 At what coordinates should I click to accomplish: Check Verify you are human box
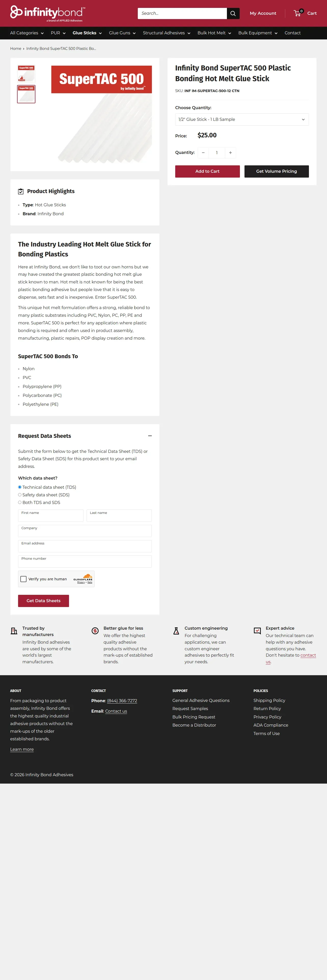click(x=23, y=579)
